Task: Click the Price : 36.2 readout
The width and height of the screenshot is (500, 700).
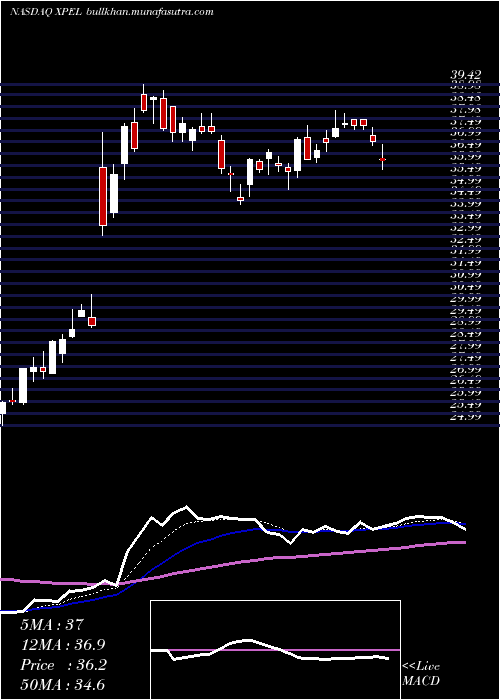Action: click(x=63, y=665)
